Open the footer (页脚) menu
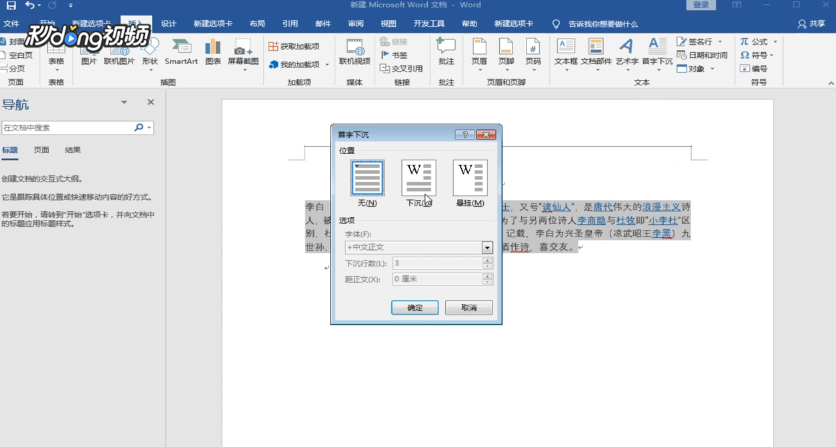The width and height of the screenshot is (836, 447). coord(506,54)
